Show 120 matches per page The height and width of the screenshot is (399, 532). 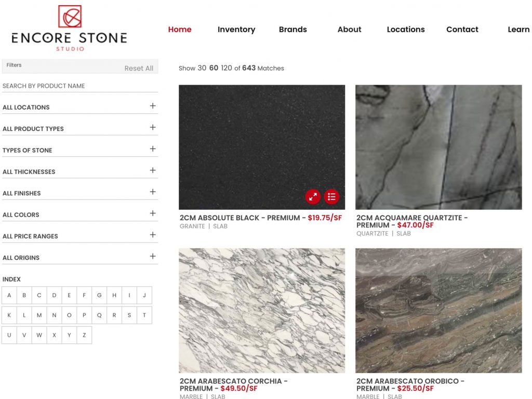[x=227, y=68]
